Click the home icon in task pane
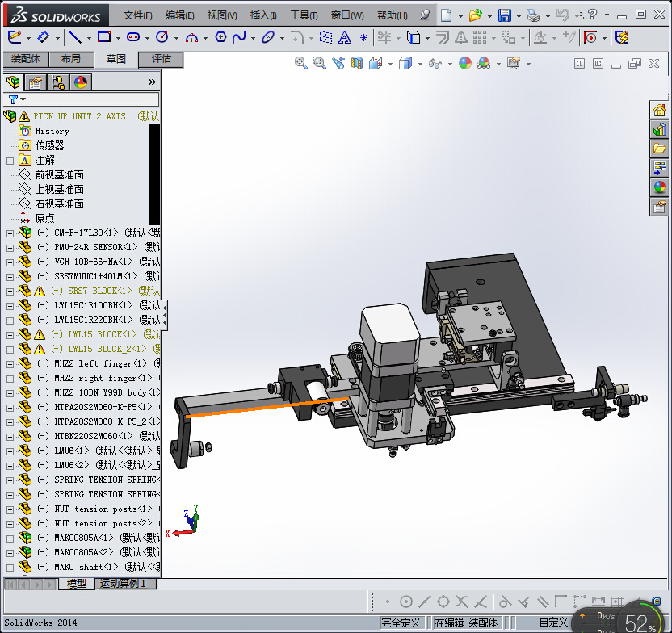 [659, 111]
